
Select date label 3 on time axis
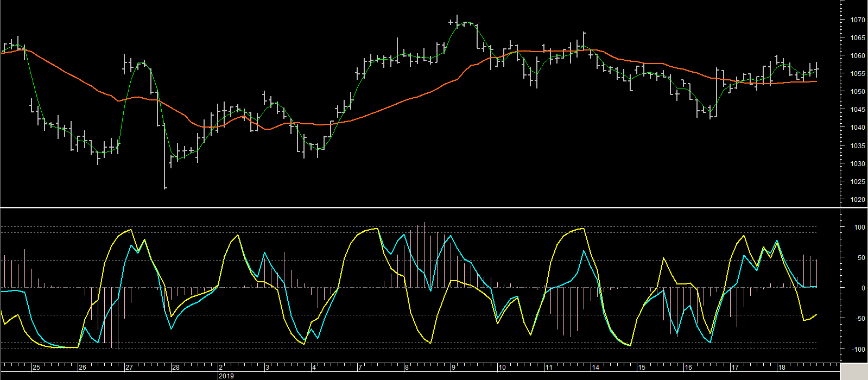268,368
